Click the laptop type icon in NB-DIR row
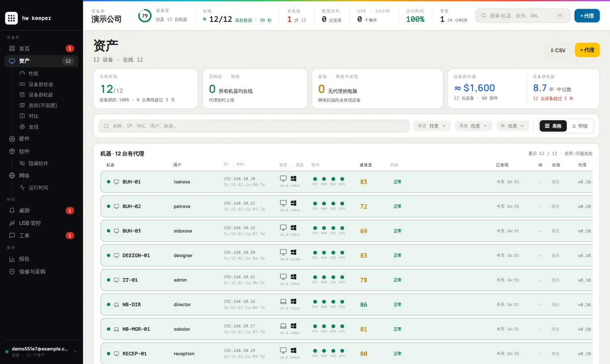The image size is (610, 364). tap(283, 301)
